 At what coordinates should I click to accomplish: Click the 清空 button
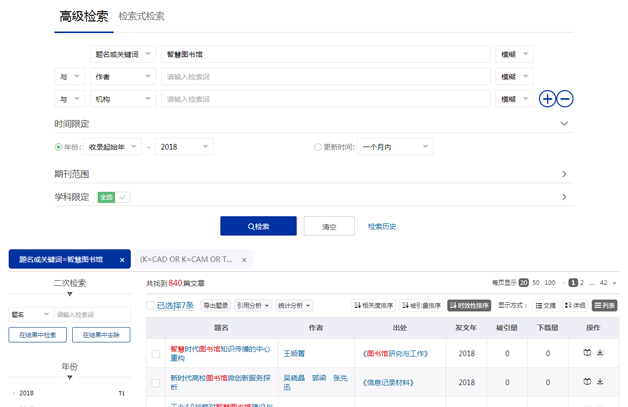(329, 226)
